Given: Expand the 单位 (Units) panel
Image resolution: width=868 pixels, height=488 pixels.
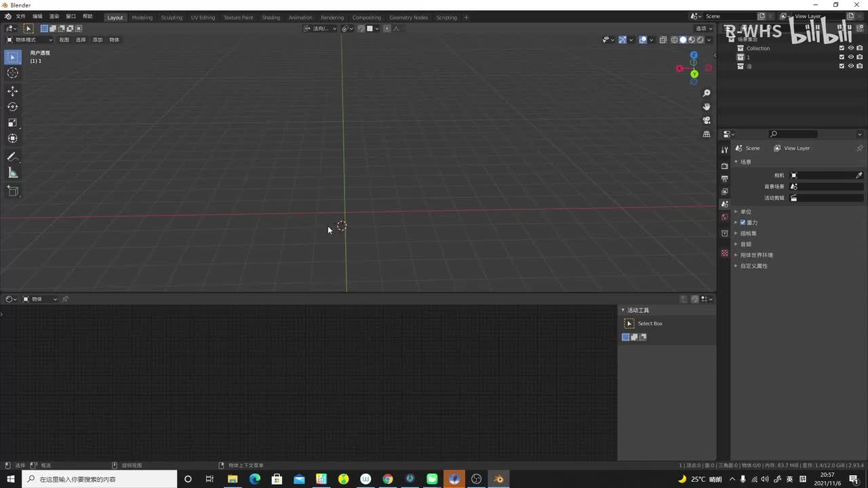Looking at the screenshot, I should 745,211.
